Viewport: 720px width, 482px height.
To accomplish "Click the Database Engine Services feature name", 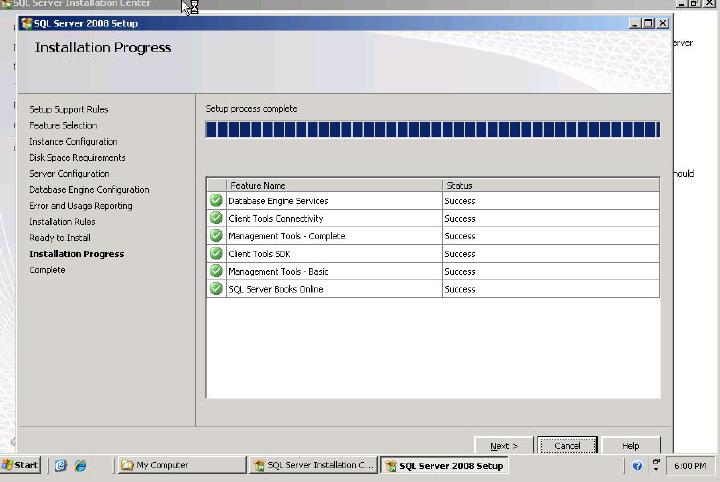I will click(278, 201).
